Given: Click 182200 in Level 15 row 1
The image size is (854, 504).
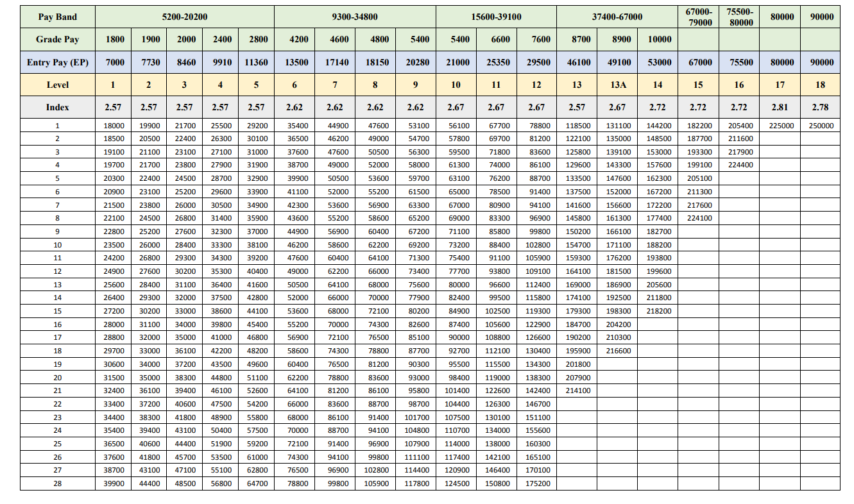Looking at the screenshot, I should 700,126.
